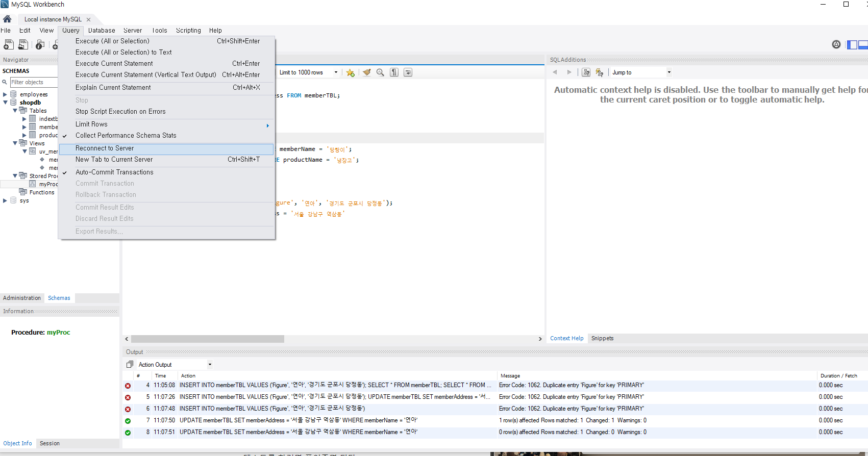Collapse the shopdb schema
The width and height of the screenshot is (868, 456).
coord(5,103)
